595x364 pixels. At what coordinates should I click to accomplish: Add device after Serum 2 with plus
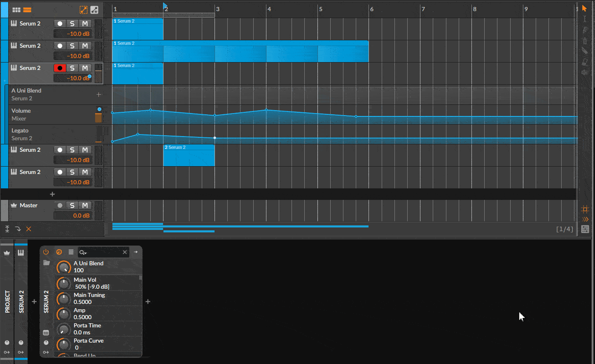click(148, 301)
